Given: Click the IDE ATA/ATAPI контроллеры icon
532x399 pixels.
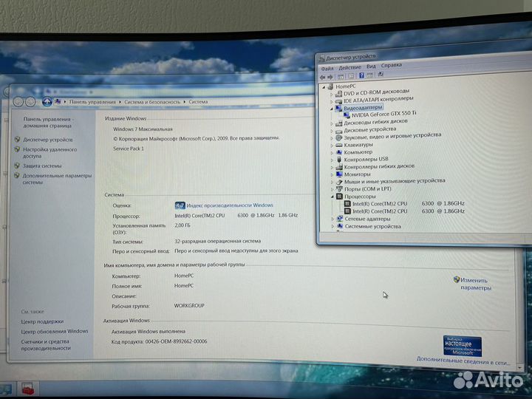Looking at the screenshot, I should click(x=338, y=101).
